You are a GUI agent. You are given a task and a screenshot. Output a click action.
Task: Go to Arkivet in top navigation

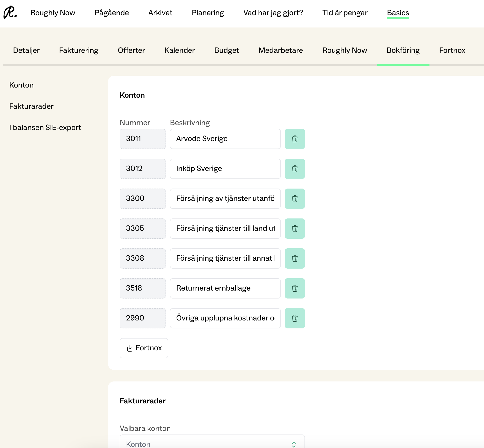(160, 13)
